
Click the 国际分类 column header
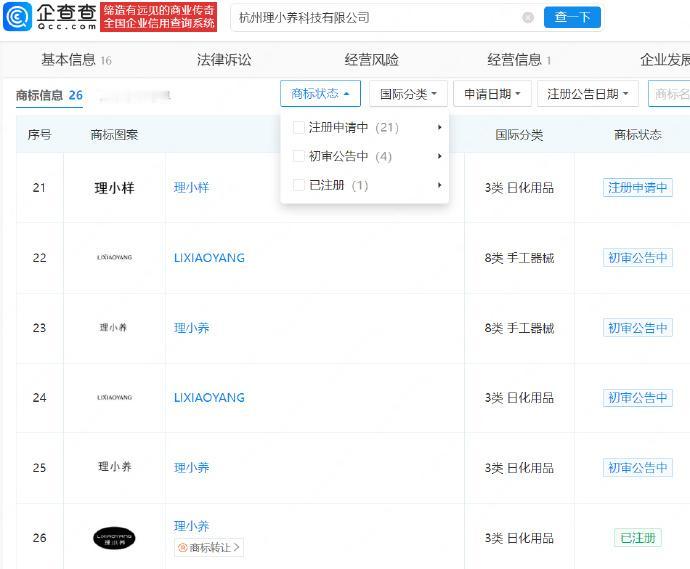pyautogui.click(x=519, y=135)
